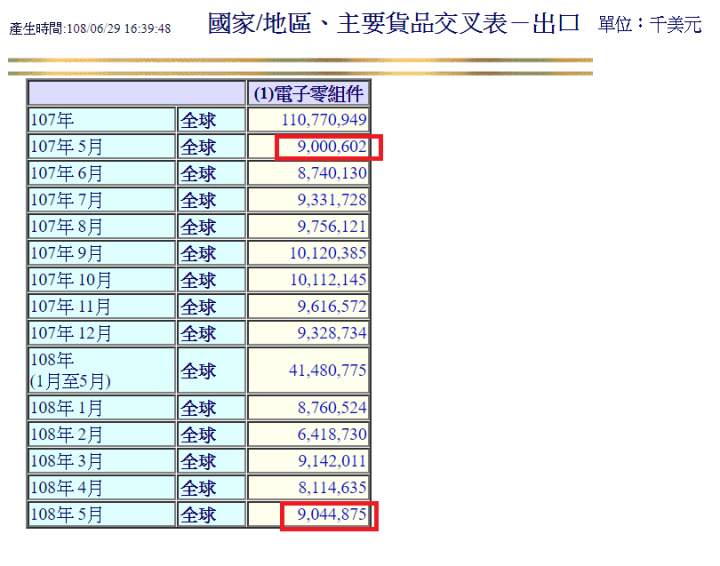Screen dimensions: 720x566
Task: Click the value 10,120,385
Action: coord(328,253)
